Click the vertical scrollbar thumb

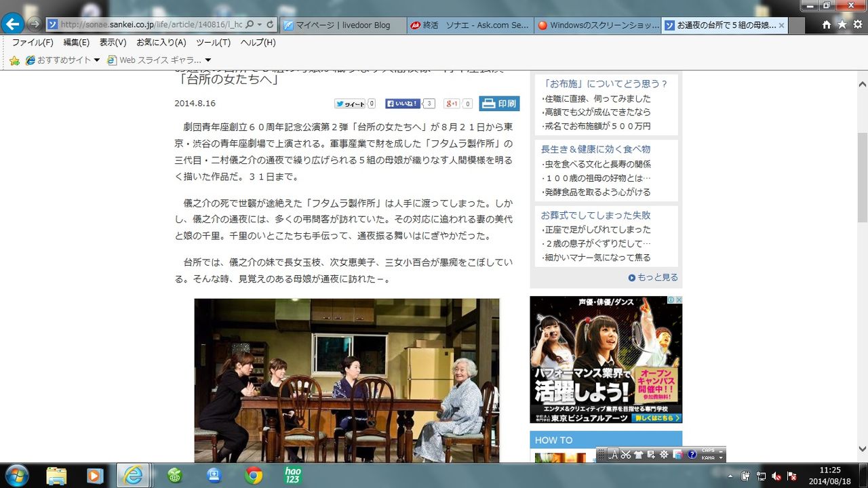click(862, 177)
